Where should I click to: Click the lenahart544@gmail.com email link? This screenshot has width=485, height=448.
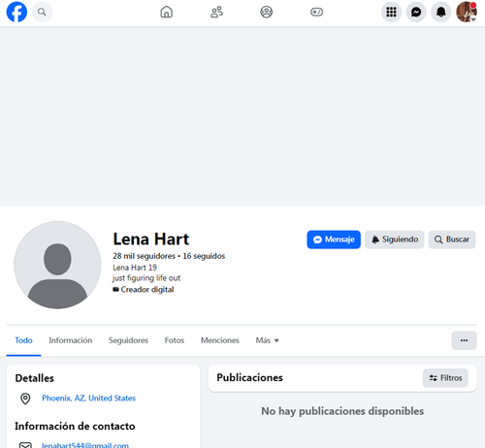pos(85,445)
